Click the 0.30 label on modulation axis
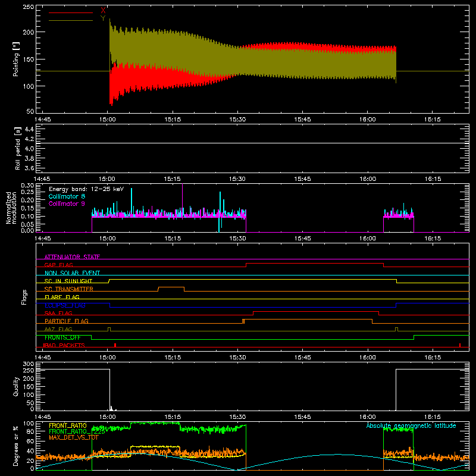This screenshot has height=476, width=476. [27, 186]
